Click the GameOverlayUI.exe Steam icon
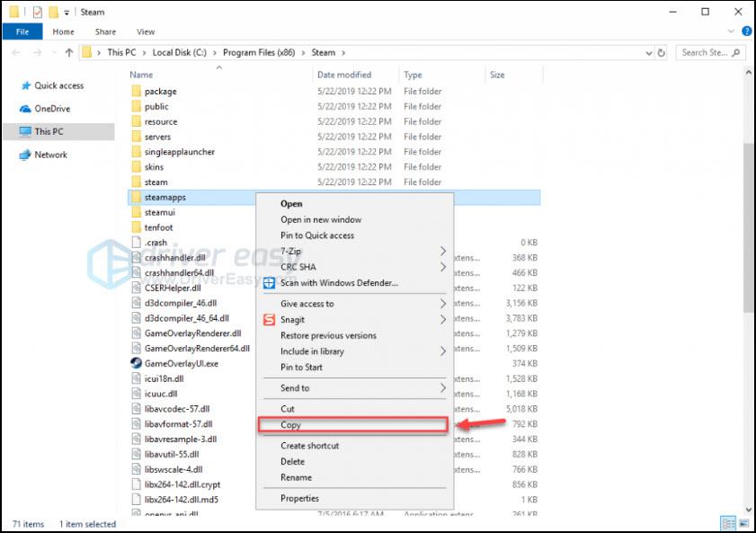The height and width of the screenshot is (533, 756). click(x=137, y=363)
